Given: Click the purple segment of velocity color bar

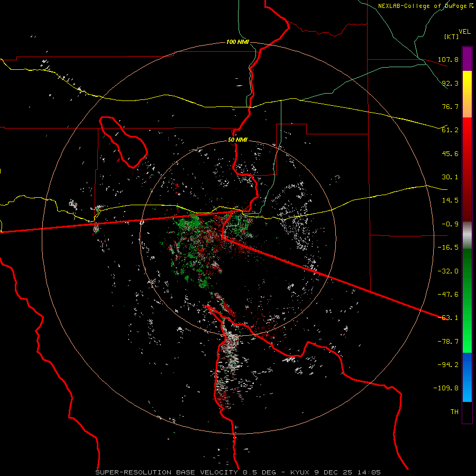Looking at the screenshot, I should [467, 59].
